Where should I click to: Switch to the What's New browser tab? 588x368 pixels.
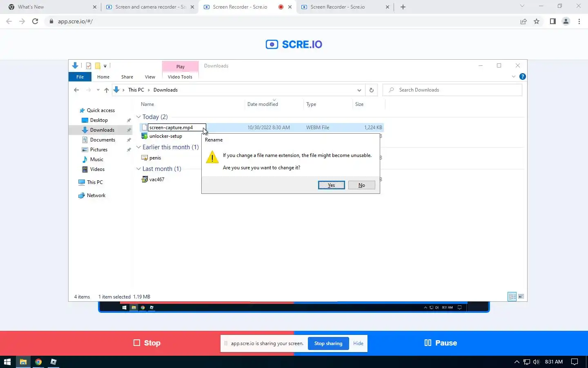coord(52,7)
